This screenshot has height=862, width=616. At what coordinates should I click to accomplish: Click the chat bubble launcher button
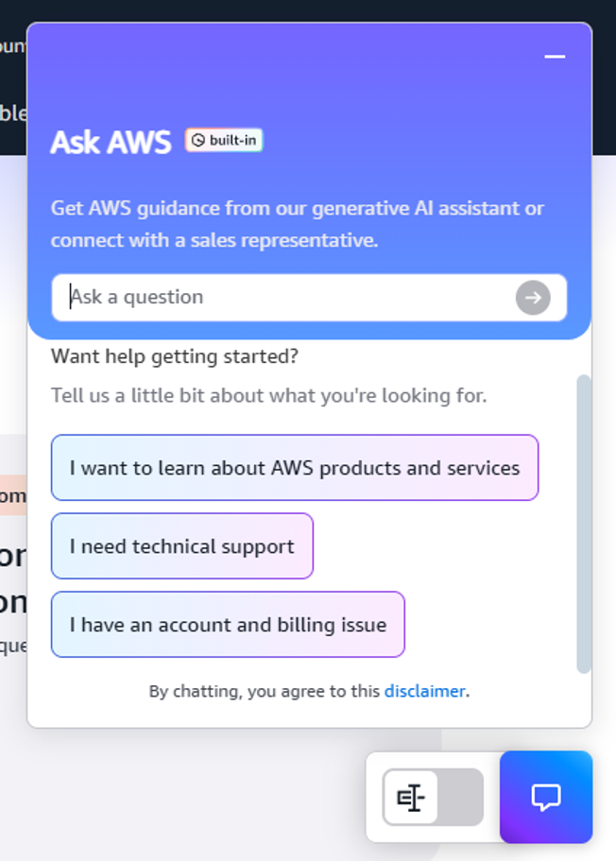[545, 797]
